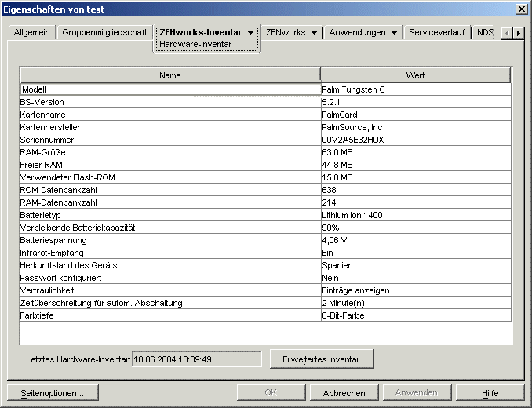Close the Eigenschaften von test dialog
The height and width of the screenshot is (408, 532).
tap(522, 9)
